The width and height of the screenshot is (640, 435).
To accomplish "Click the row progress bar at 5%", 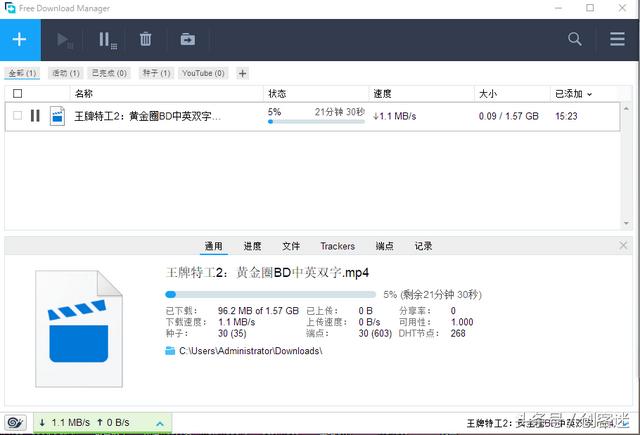I will [x=316, y=122].
